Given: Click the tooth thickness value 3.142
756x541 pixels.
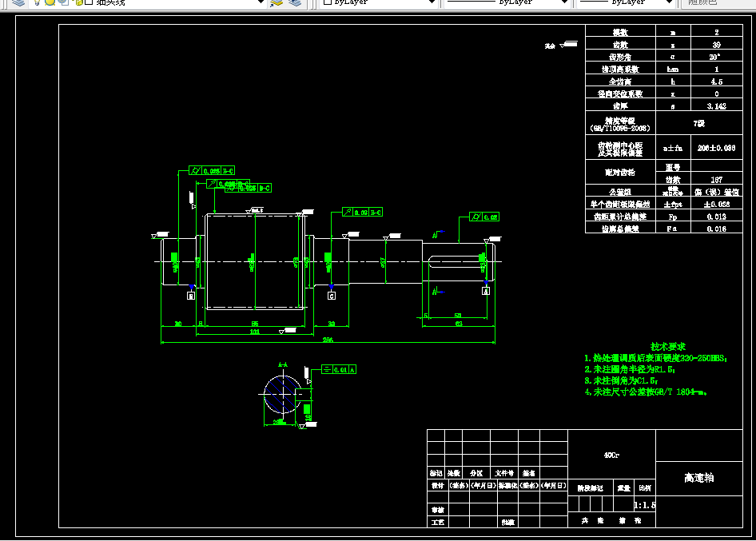Looking at the screenshot, I should (717, 105).
